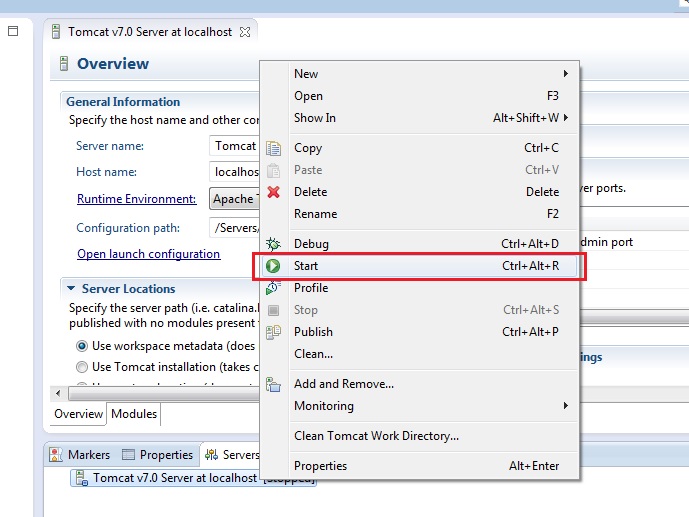Choose Add and Remove... menu entry

pyautogui.click(x=420, y=384)
